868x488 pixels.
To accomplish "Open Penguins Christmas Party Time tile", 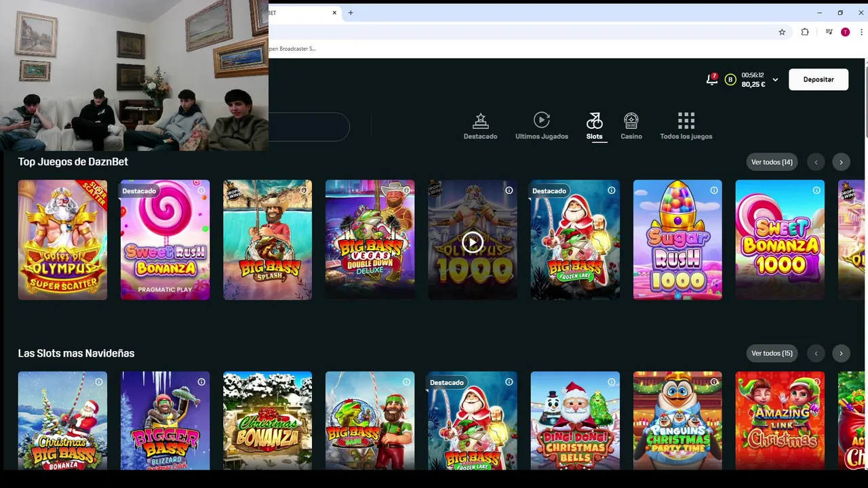I will (677, 420).
